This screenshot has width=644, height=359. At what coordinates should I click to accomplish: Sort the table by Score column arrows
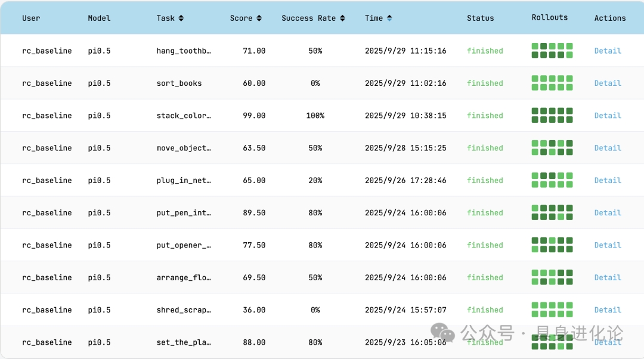pyautogui.click(x=259, y=18)
